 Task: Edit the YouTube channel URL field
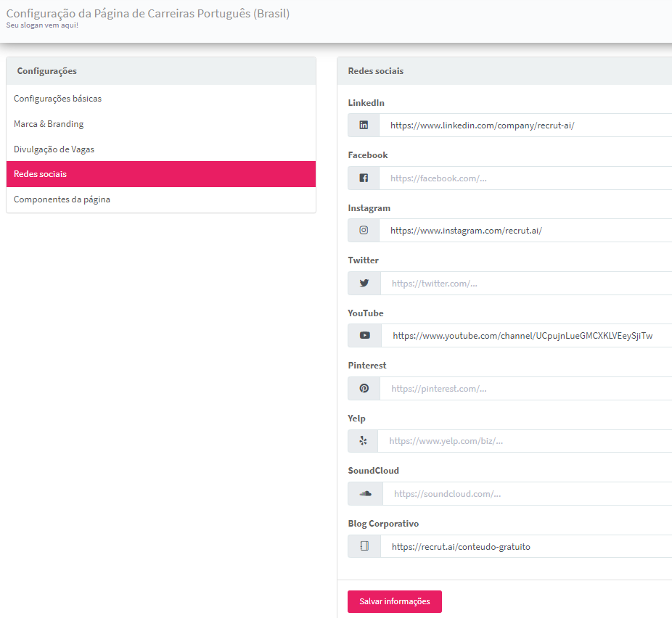[527, 335]
